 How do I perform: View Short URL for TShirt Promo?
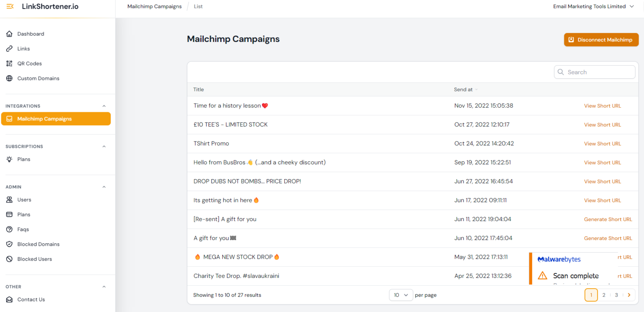click(x=602, y=144)
